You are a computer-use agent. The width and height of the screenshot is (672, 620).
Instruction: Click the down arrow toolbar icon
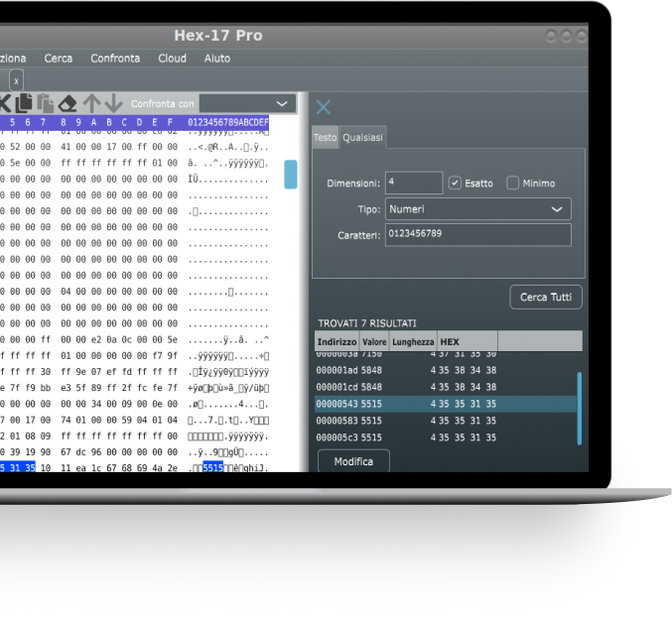[114, 103]
